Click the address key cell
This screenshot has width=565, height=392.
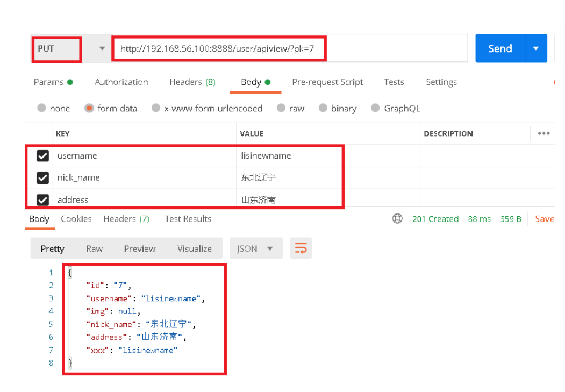(x=144, y=198)
